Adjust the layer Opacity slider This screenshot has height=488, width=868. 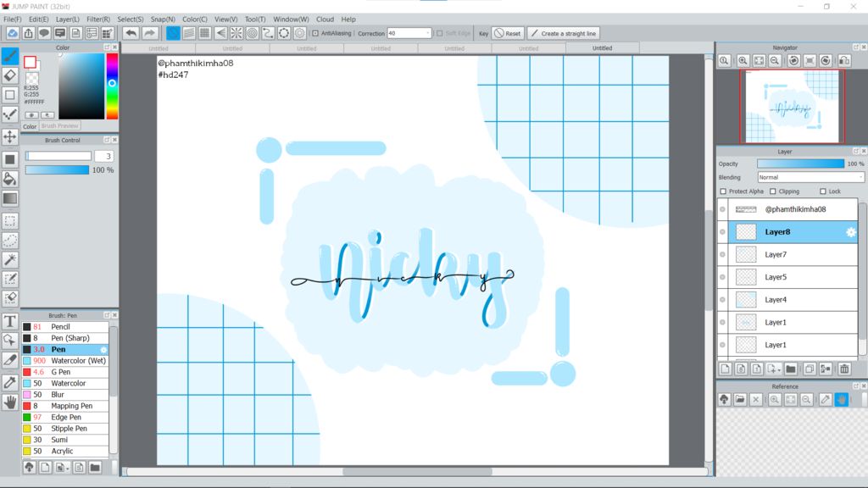800,164
